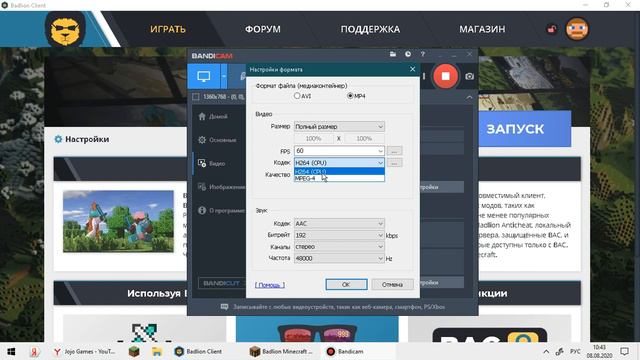The height and width of the screenshot is (360, 640).
Task: Open the video size dropdown
Action: [339, 127]
